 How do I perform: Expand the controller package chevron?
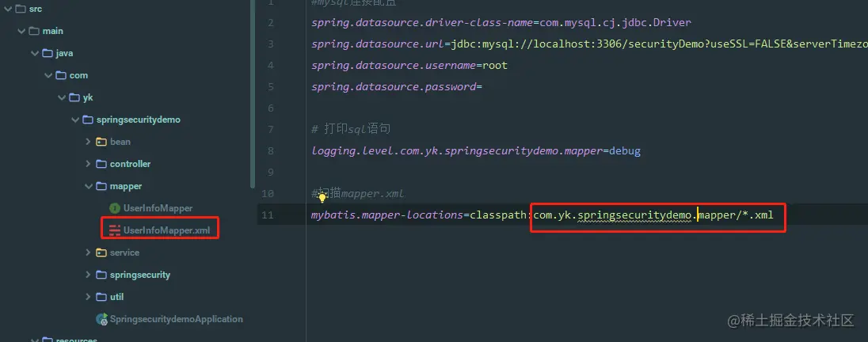point(88,164)
